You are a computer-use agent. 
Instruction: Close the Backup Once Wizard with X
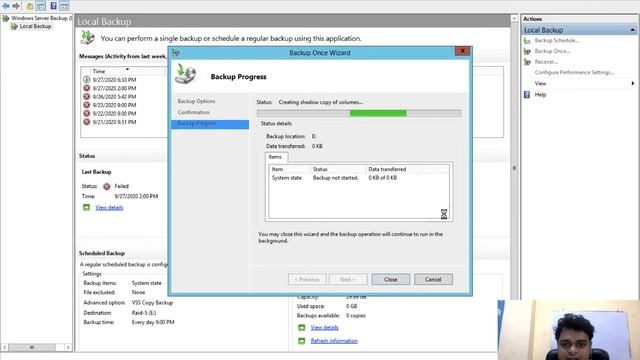(x=462, y=51)
